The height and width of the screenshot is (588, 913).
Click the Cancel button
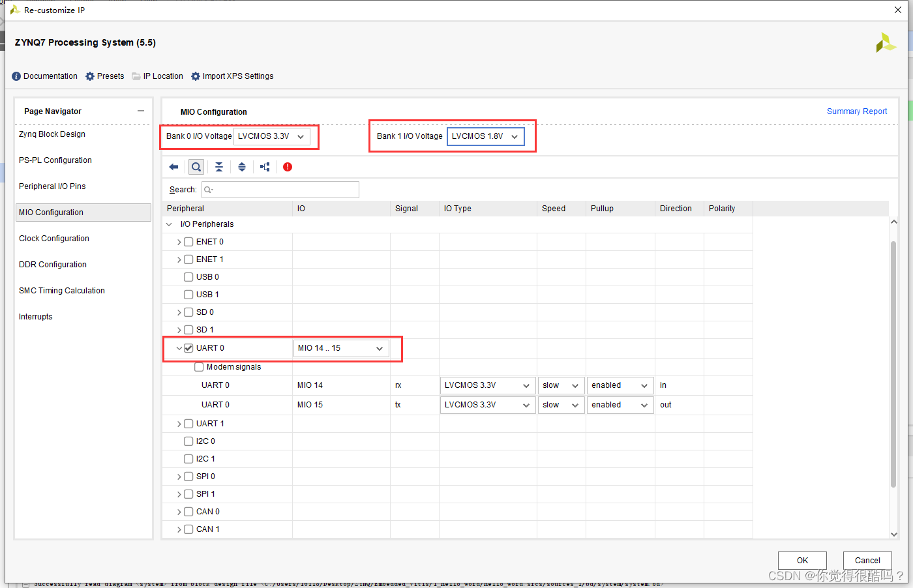[x=867, y=561]
